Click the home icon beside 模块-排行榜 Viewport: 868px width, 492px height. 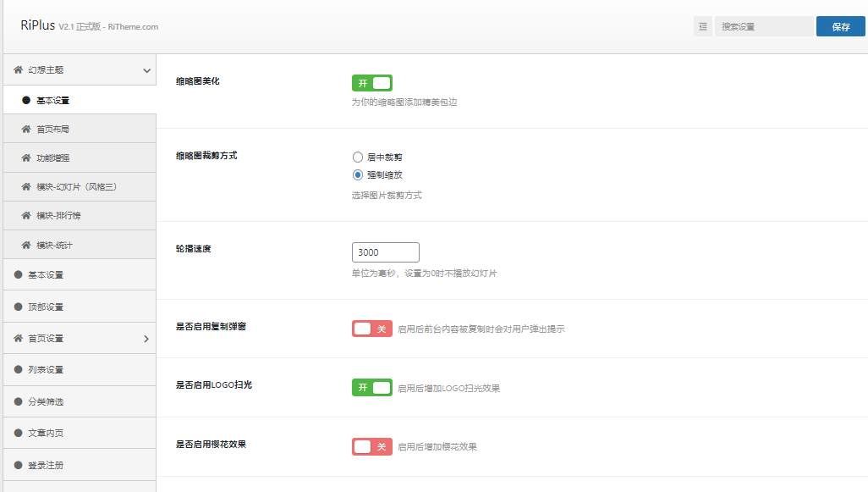[x=26, y=216]
